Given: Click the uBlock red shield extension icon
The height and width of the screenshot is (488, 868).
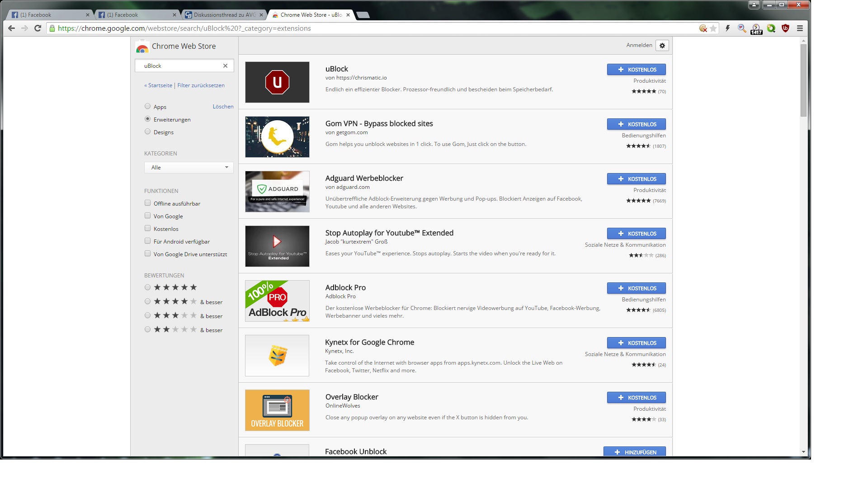Looking at the screenshot, I should [x=785, y=28].
